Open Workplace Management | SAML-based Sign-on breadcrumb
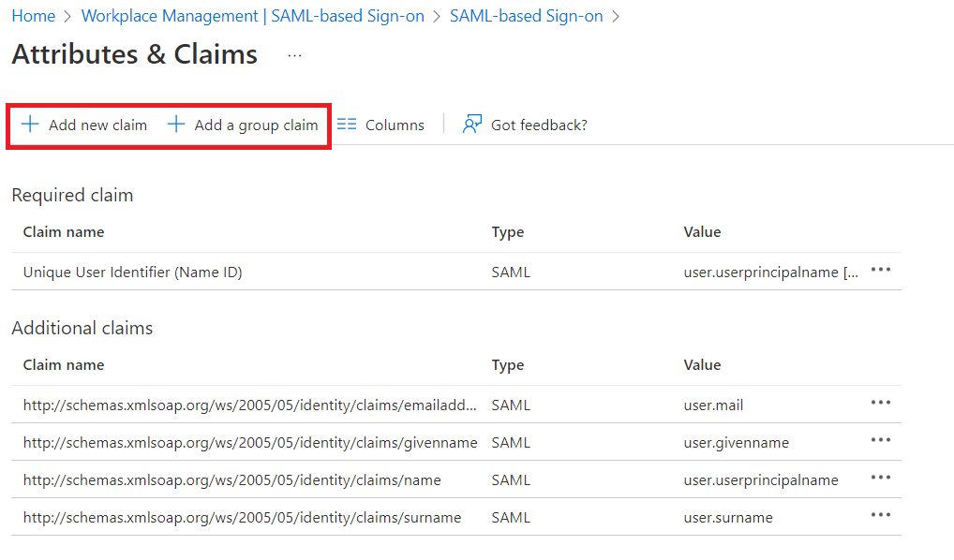Viewport: 954px width, 560px height. pyautogui.click(x=253, y=17)
